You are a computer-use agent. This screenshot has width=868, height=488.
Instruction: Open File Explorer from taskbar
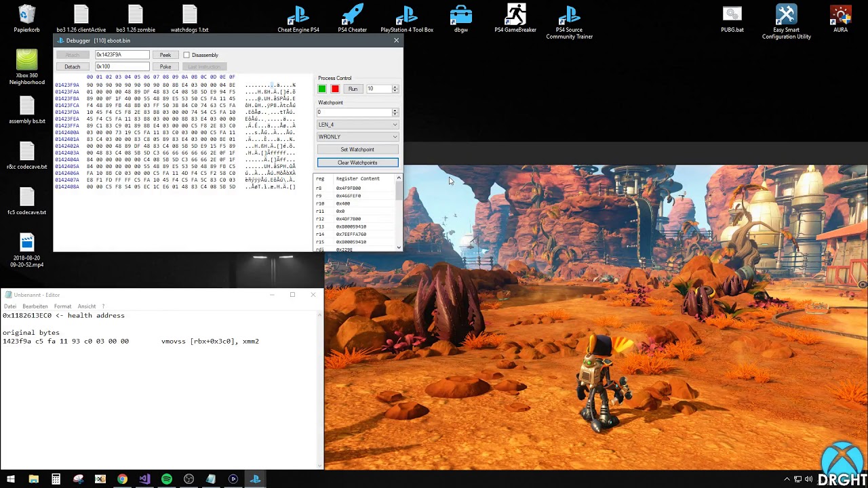tap(33, 479)
